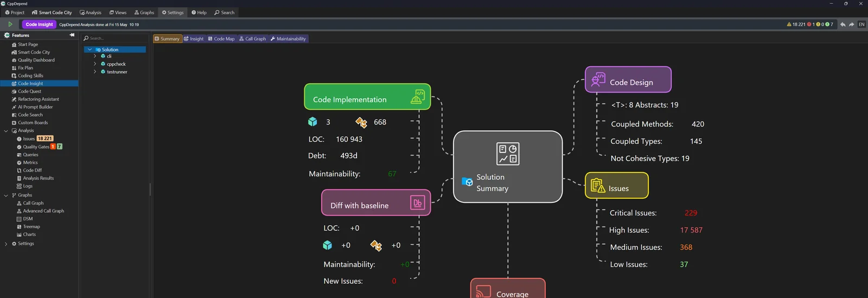Viewport: 868px width, 298px height.
Task: Open the Code Design card
Action: [x=628, y=80]
